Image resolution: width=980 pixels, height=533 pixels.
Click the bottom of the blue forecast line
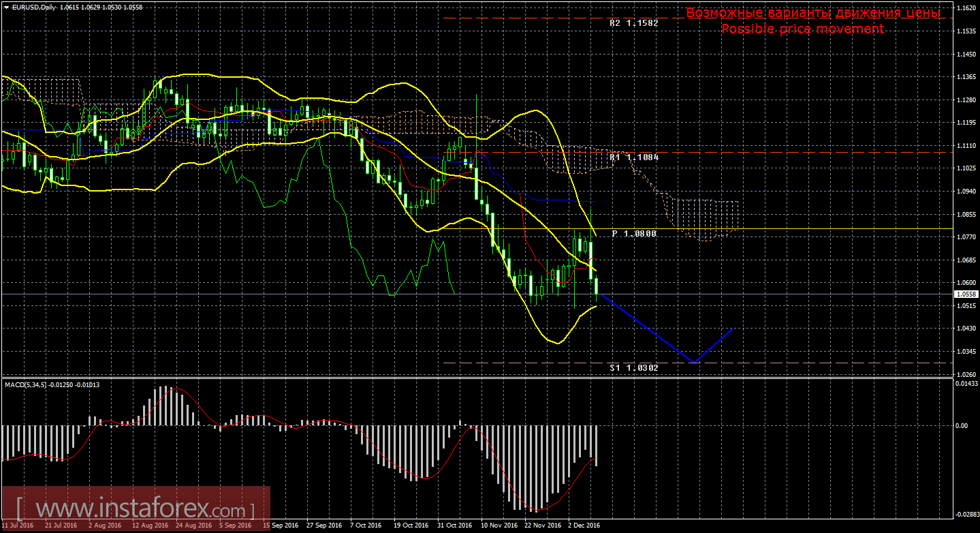pos(693,361)
